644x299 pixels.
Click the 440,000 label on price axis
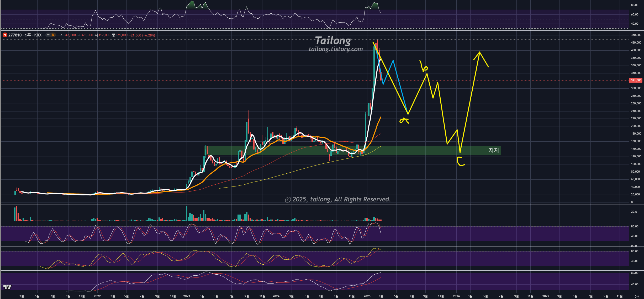point(636,35)
